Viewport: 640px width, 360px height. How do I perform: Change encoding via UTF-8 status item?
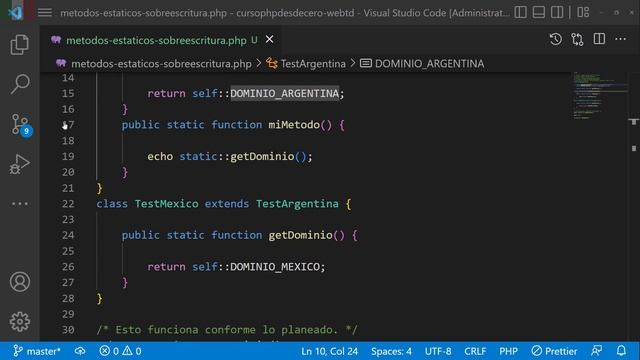[x=438, y=351]
